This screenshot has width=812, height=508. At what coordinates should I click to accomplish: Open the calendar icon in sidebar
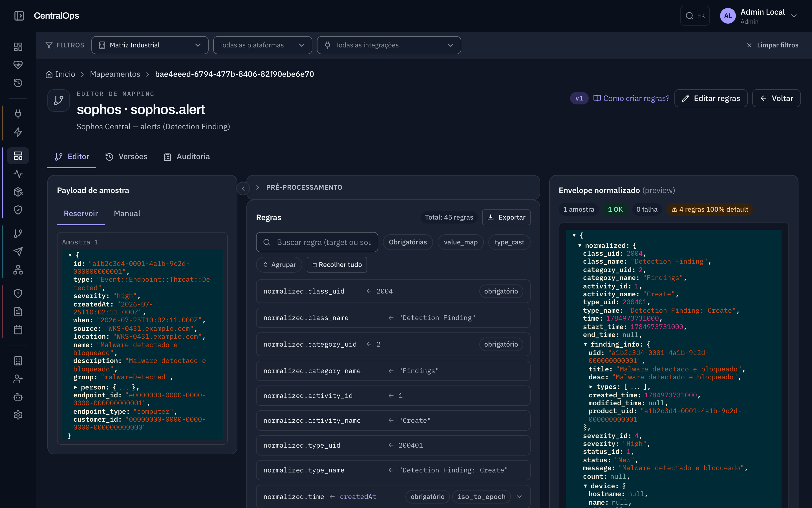pos(18,330)
